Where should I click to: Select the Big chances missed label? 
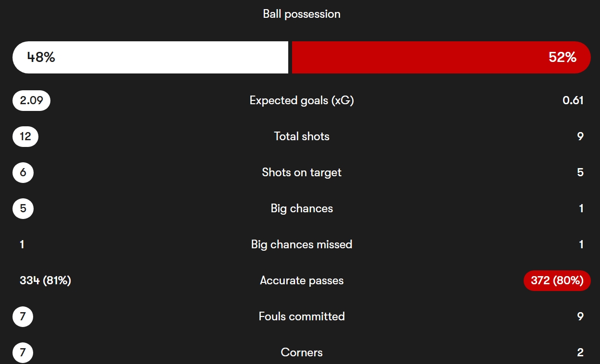[x=302, y=244]
